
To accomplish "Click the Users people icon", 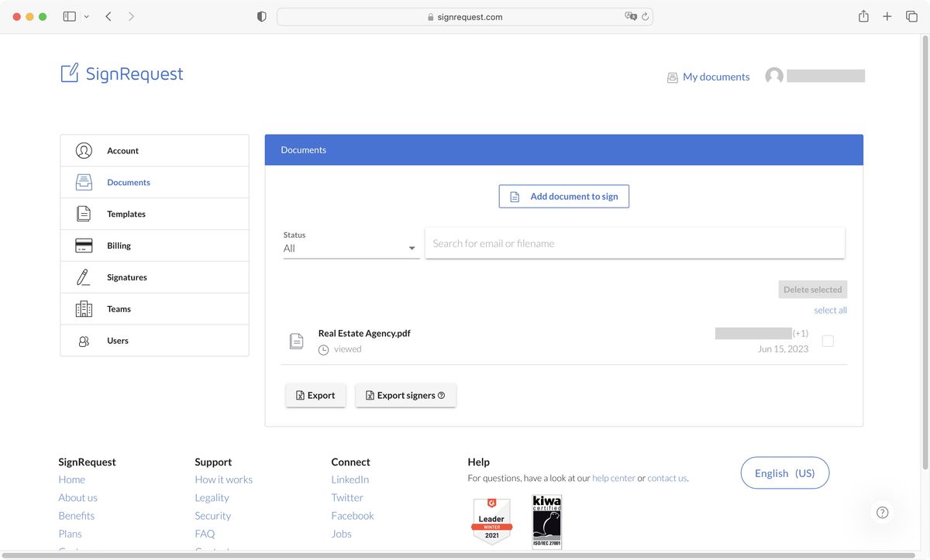I will (84, 341).
